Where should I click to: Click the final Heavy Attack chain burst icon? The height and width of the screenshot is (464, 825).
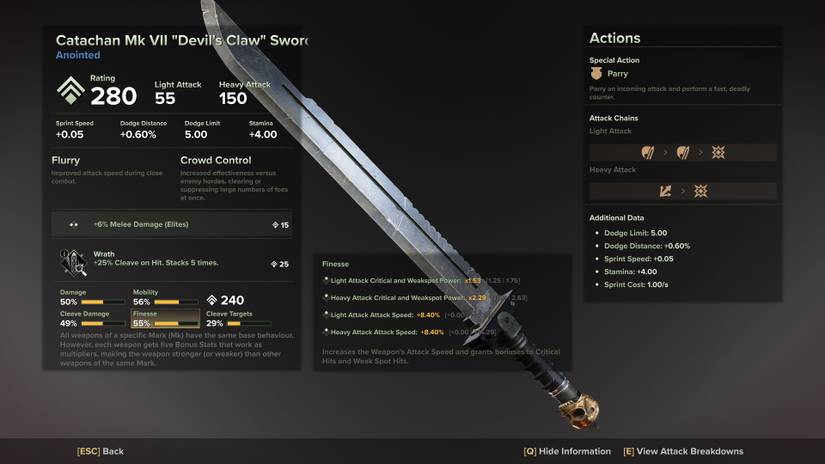700,191
